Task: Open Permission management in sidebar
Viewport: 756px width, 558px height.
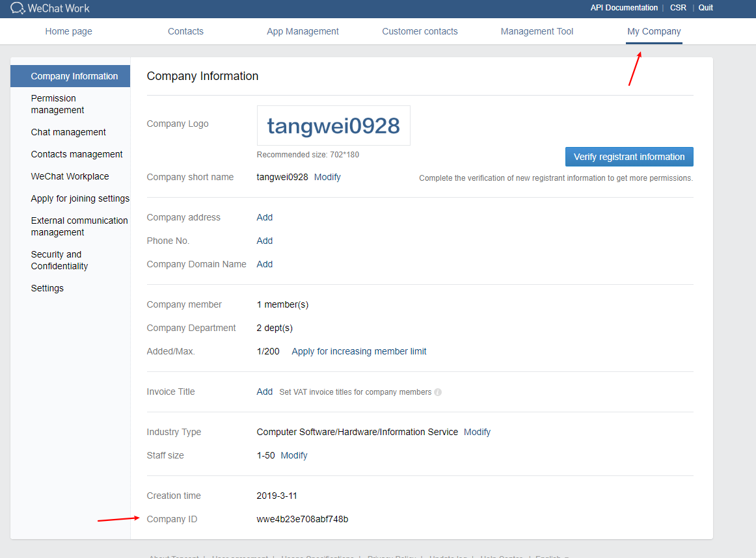Action: coord(57,104)
